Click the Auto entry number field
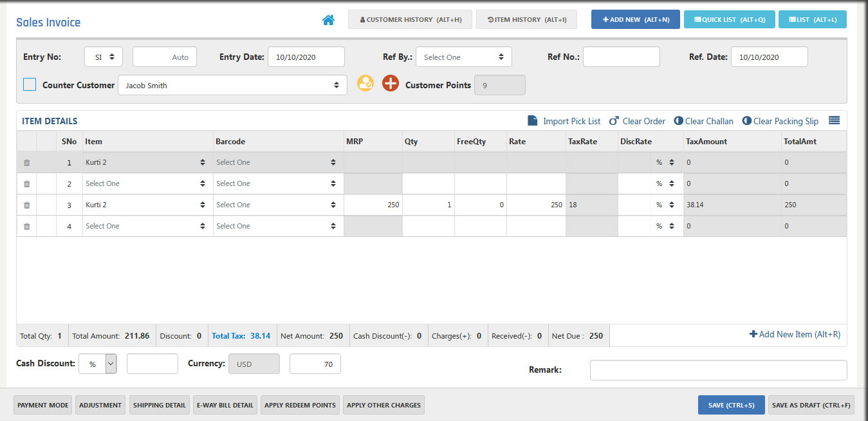This screenshot has width=868, height=421. point(165,57)
